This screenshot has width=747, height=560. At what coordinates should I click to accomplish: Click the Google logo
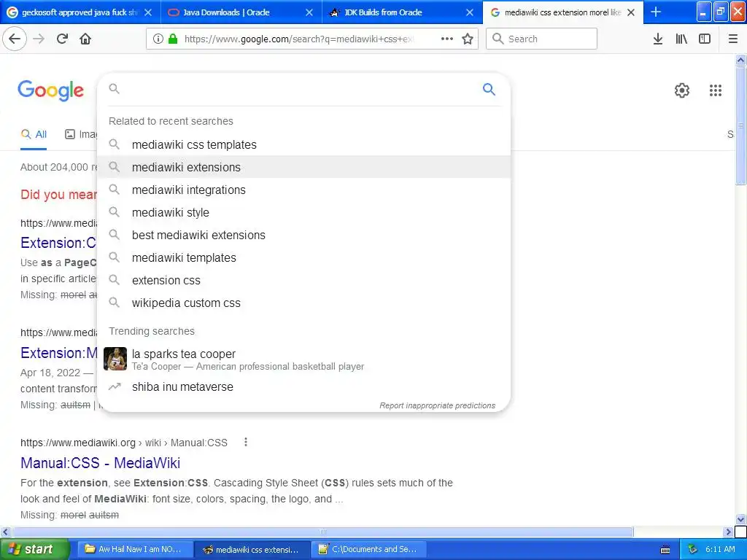click(x=50, y=90)
